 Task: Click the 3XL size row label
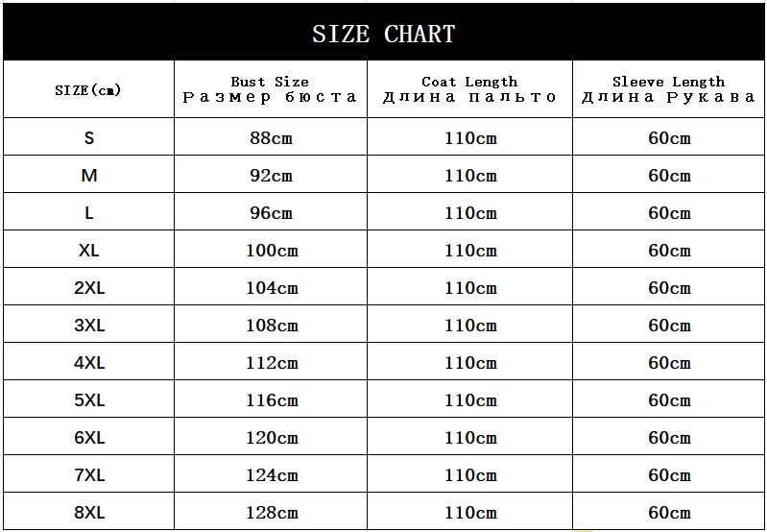pyautogui.click(x=88, y=326)
